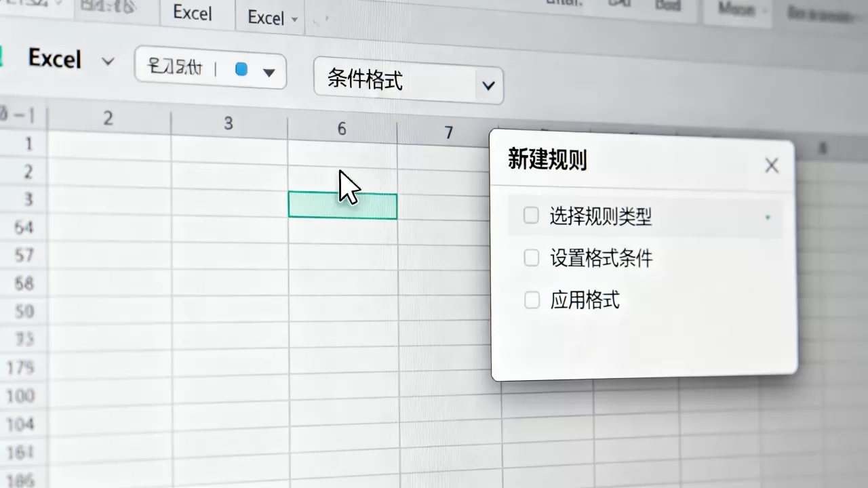Click the 新建规则 dialog title
The width and height of the screenshot is (868, 488).
[547, 160]
